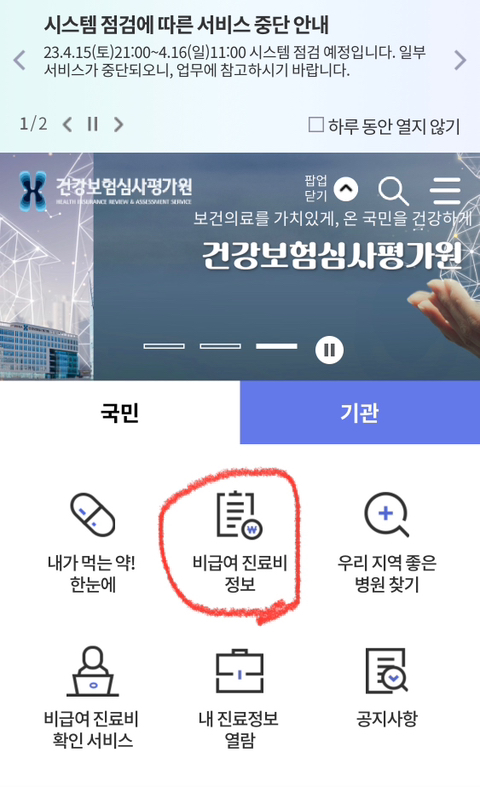This screenshot has width=480, height=787.
Task: Pause the notice popup rotation
Action: 92,124
